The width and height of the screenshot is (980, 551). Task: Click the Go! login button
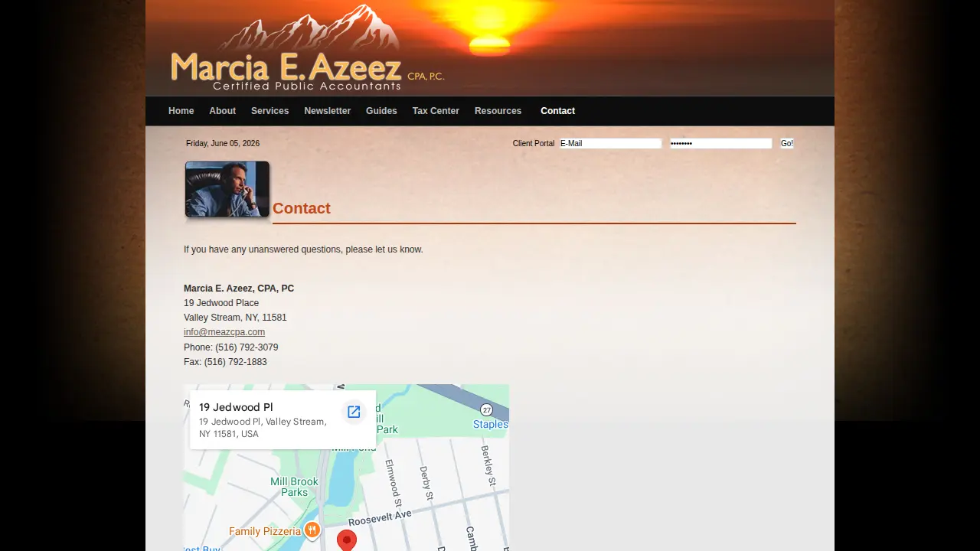click(787, 143)
